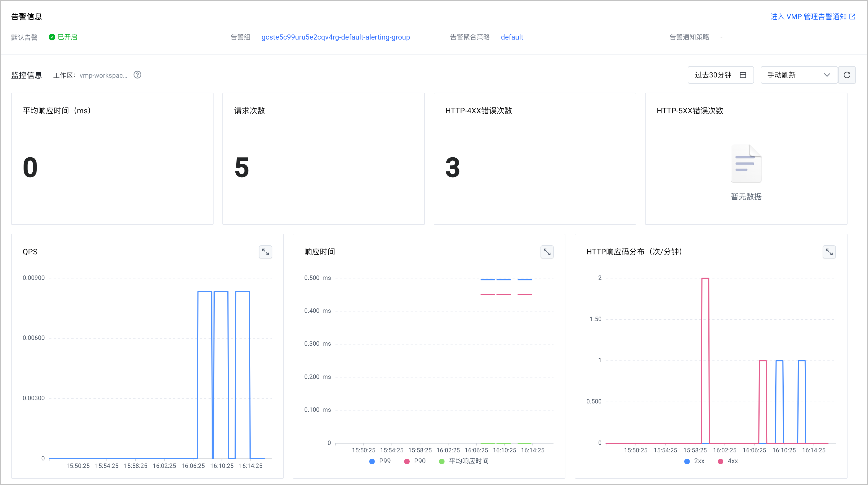Toggle the P99 legend series
Image resolution: width=868 pixels, height=485 pixels.
380,461
